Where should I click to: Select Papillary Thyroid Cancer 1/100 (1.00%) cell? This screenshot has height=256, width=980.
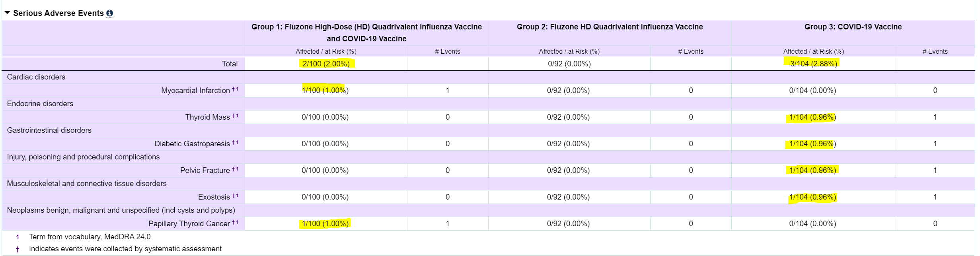[325, 223]
